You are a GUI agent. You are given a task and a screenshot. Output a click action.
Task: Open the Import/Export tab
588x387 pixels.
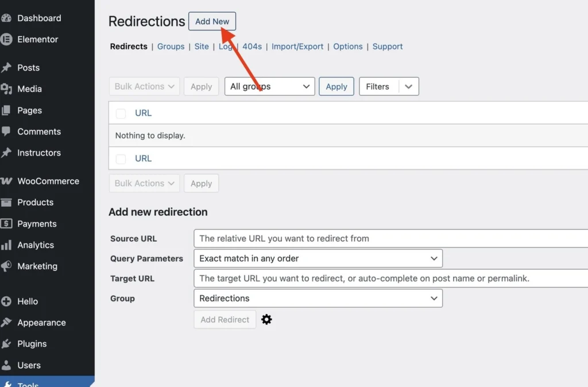(x=297, y=47)
